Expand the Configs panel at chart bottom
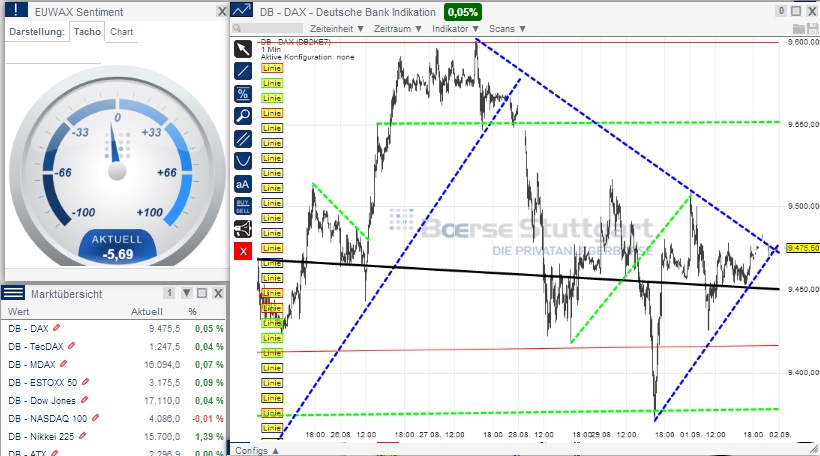Screen dimensions: 820x456 point(256,450)
